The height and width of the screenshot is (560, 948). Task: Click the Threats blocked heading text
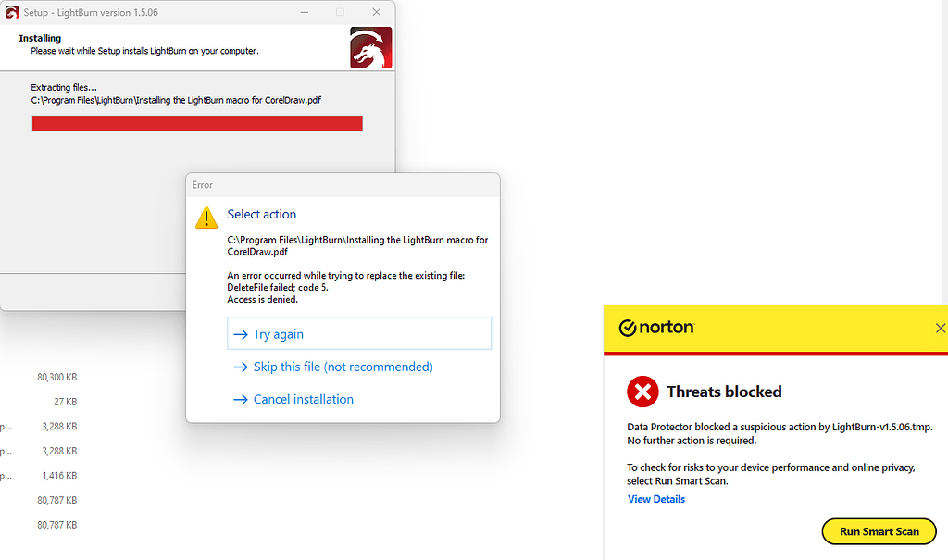point(724,392)
